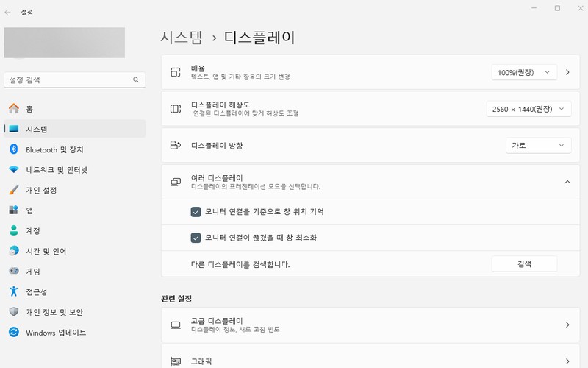The height and width of the screenshot is (368, 588).
Task: Click the 접근성 accessibility figure icon
Action: point(14,291)
